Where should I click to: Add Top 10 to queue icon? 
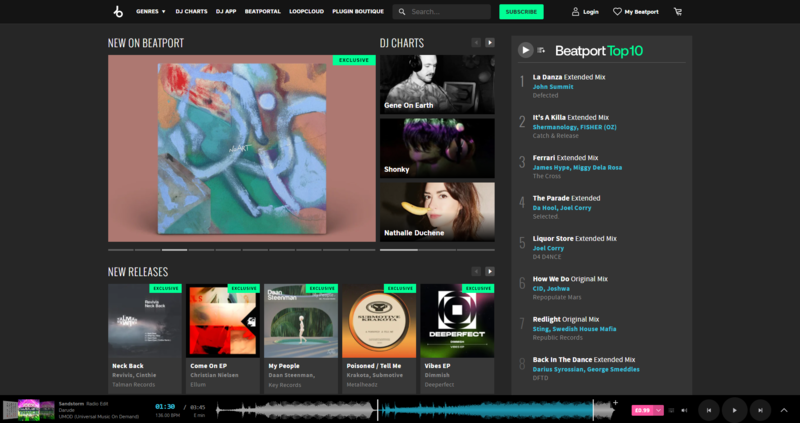point(541,50)
